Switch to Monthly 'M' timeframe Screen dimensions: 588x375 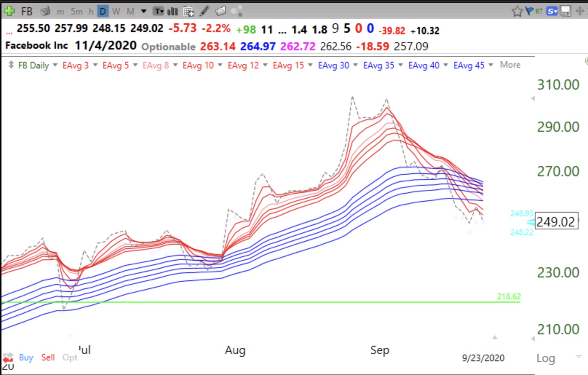pyautogui.click(x=130, y=12)
